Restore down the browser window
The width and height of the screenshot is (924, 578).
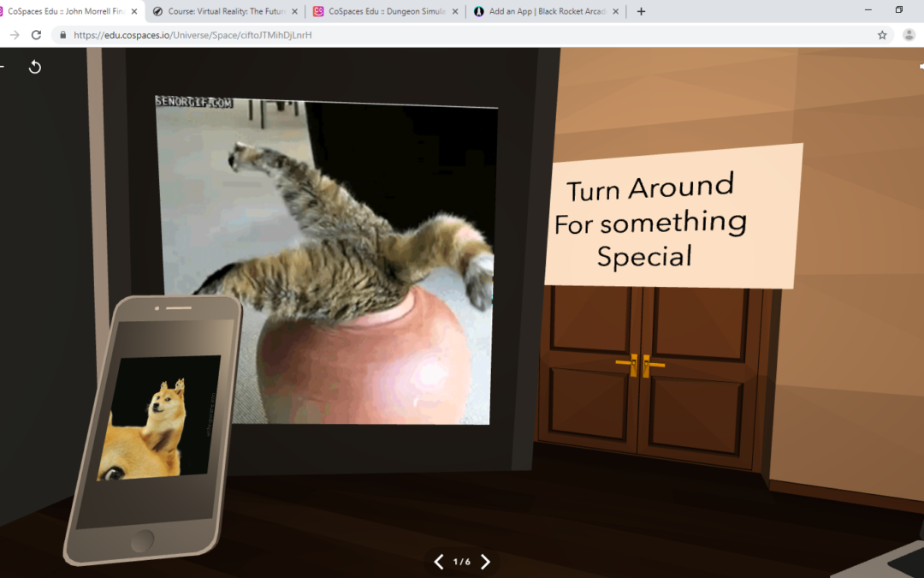[x=898, y=10]
